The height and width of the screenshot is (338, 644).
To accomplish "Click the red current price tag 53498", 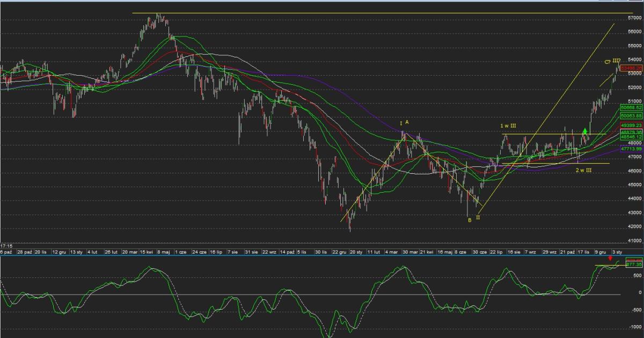I will click(631, 68).
